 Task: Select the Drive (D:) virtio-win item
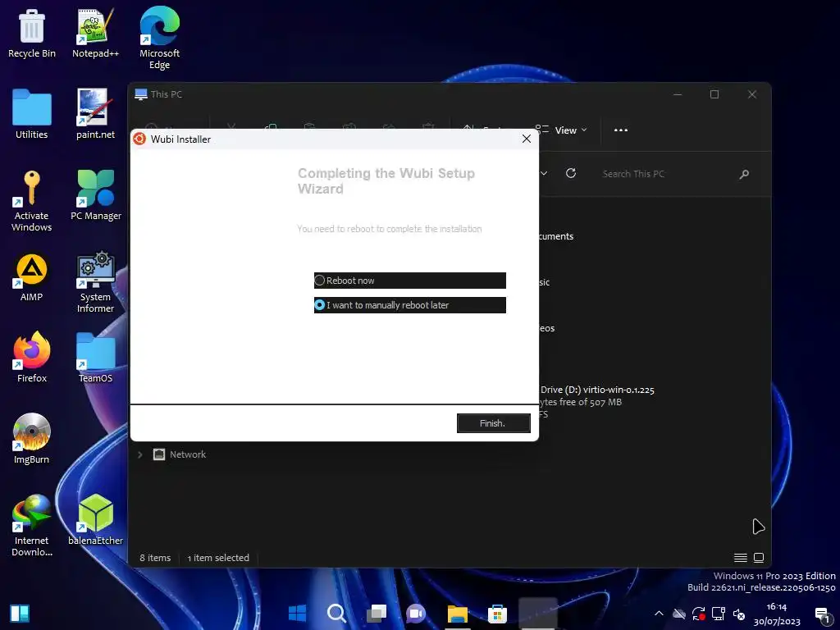tap(597, 402)
